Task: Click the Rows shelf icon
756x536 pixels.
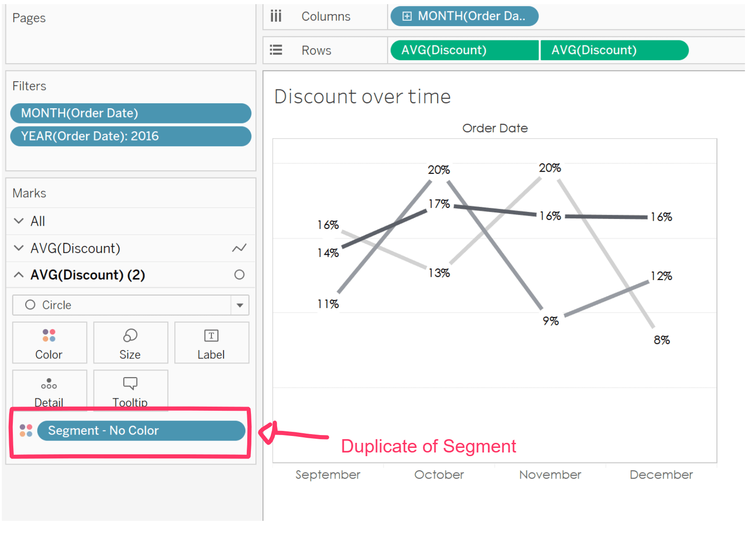Action: (x=276, y=50)
